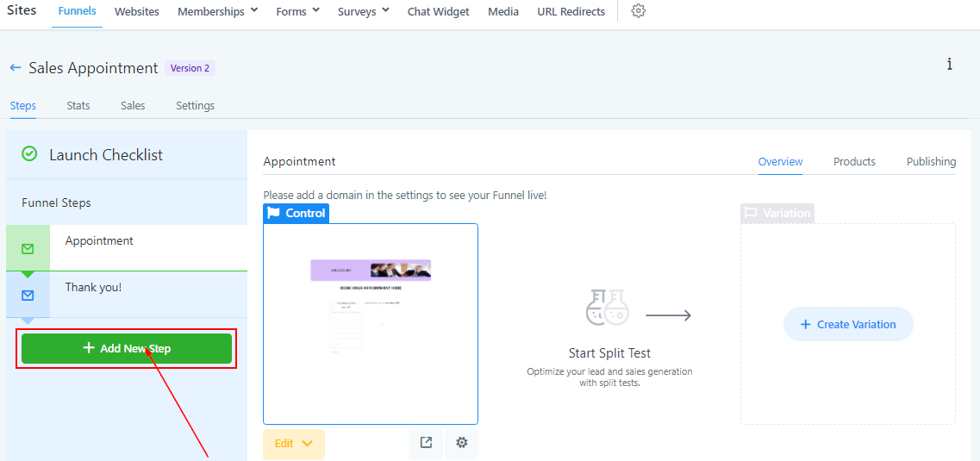Screen dimensions: 980x461
Task: Click the split test flask icon
Action: (x=606, y=308)
